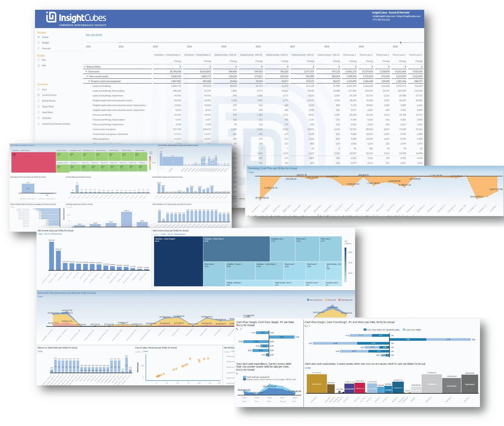
Task: Click Top 15 - All Dimensions on bar chart
Action: point(53,234)
